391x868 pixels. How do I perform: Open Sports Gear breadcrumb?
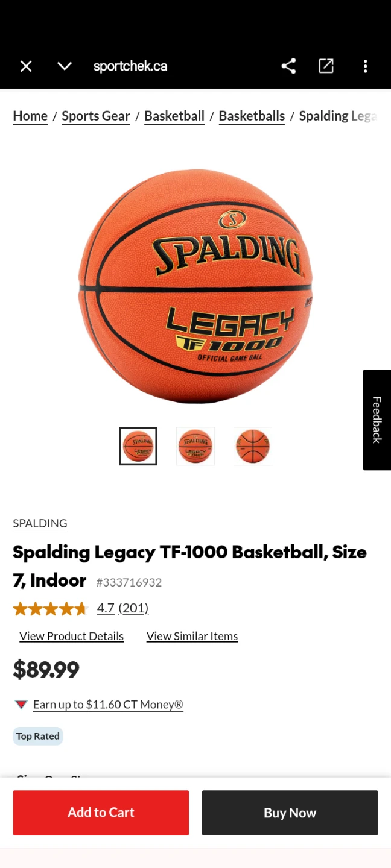(x=96, y=116)
